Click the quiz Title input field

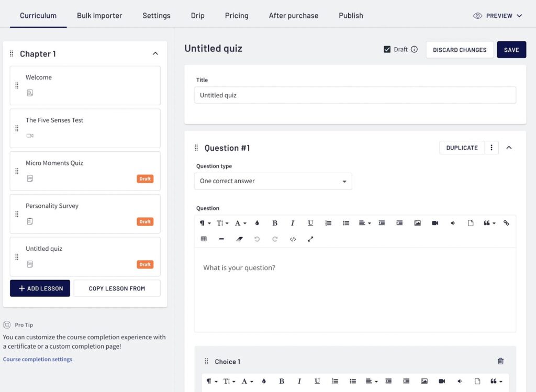tap(355, 95)
